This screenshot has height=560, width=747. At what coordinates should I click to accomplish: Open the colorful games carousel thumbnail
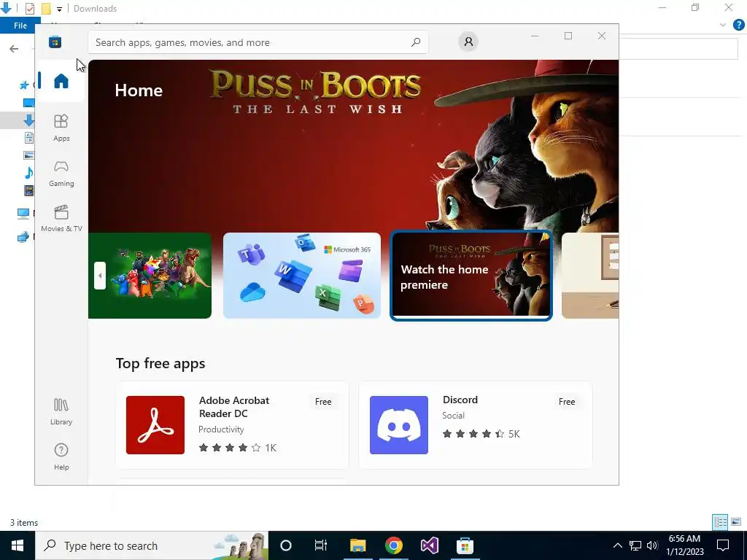click(x=150, y=275)
